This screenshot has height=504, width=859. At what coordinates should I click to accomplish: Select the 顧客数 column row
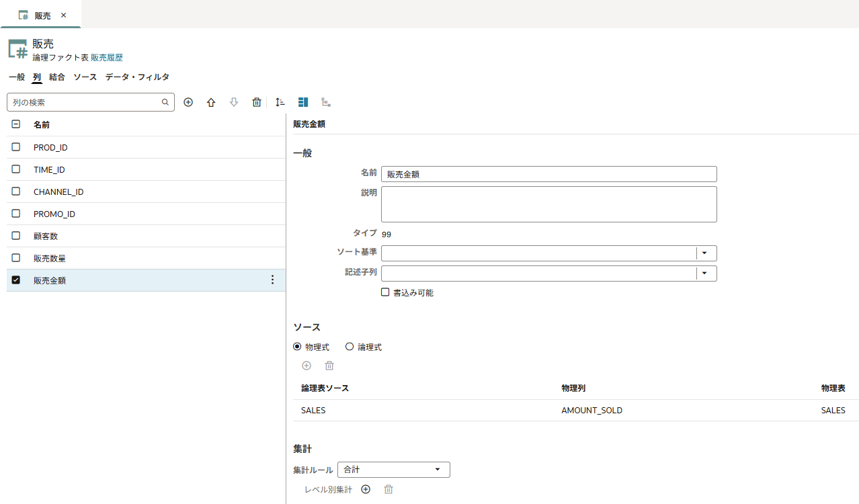pos(146,236)
